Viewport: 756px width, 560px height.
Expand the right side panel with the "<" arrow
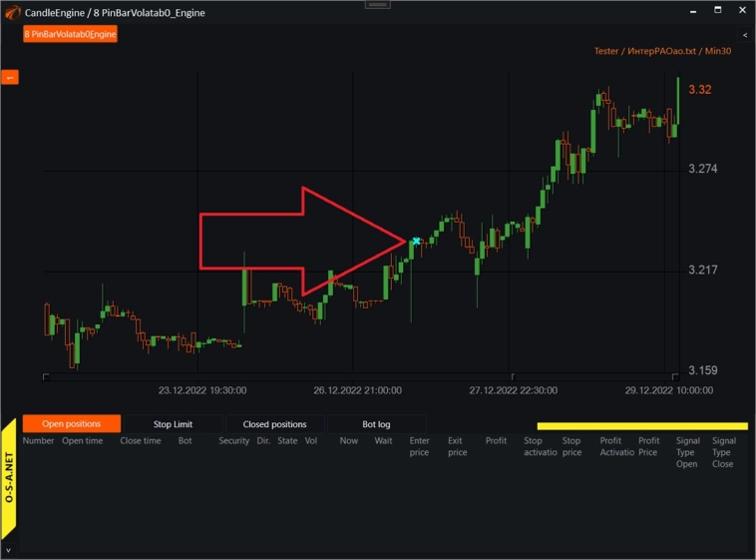coord(745,35)
